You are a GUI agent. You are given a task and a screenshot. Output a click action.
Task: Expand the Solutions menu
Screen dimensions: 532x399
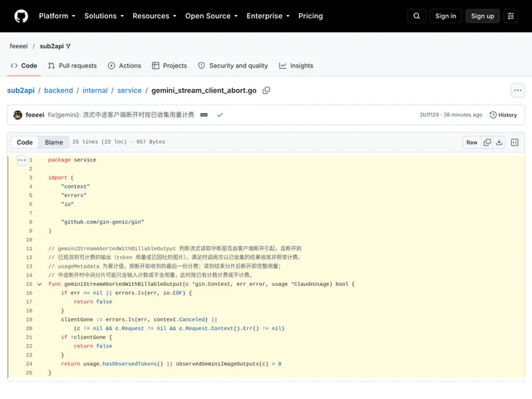[104, 16]
